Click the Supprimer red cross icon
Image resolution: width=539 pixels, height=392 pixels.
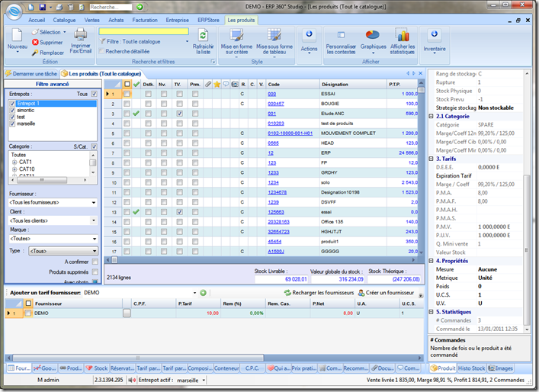click(x=35, y=42)
